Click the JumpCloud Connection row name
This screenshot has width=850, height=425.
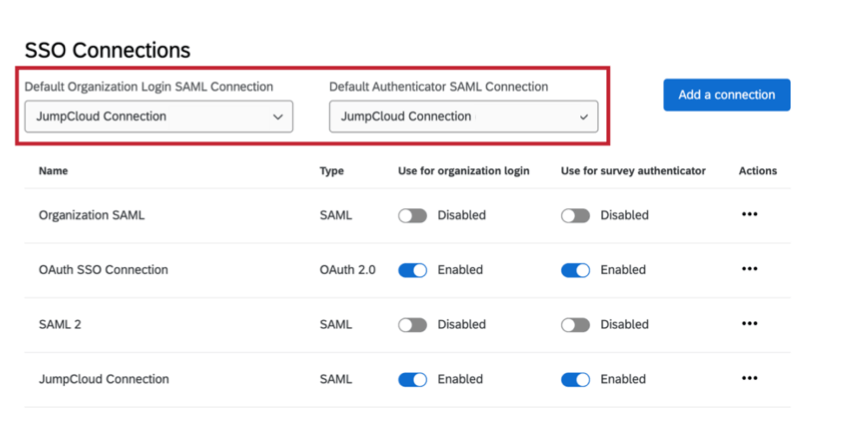103,380
